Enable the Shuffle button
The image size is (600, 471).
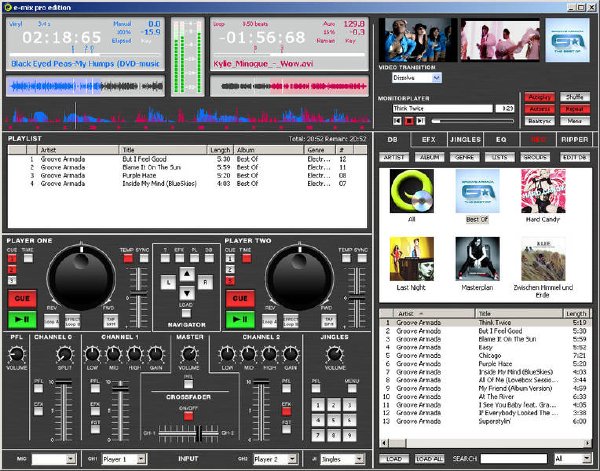(x=574, y=97)
